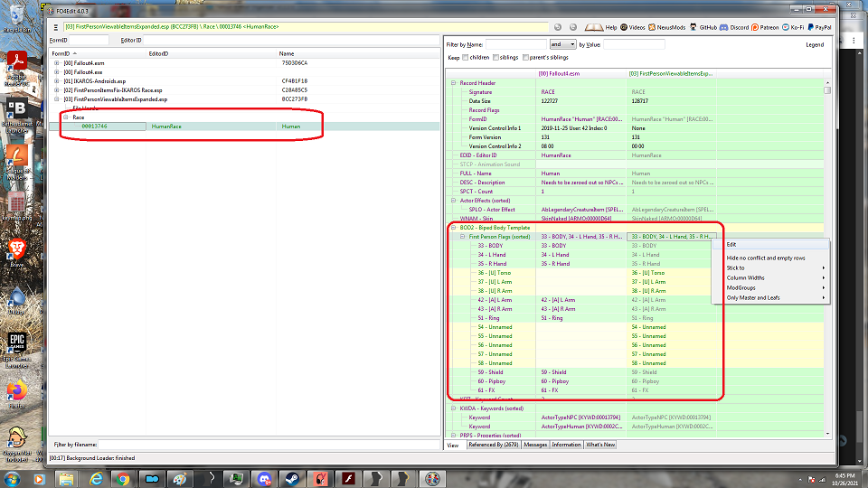Image resolution: width=868 pixels, height=488 pixels.
Task: Sort by EditorID column header
Action: [212, 53]
